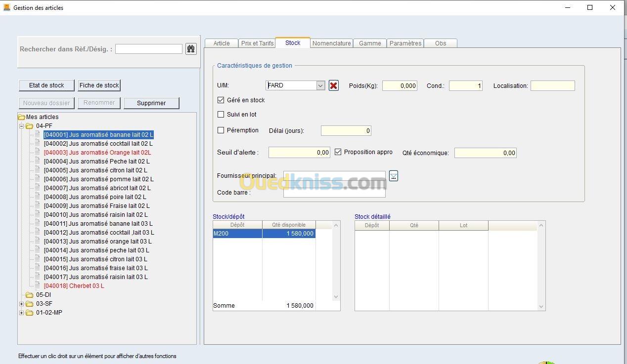Open the U/M unit dropdown

[x=320, y=85]
